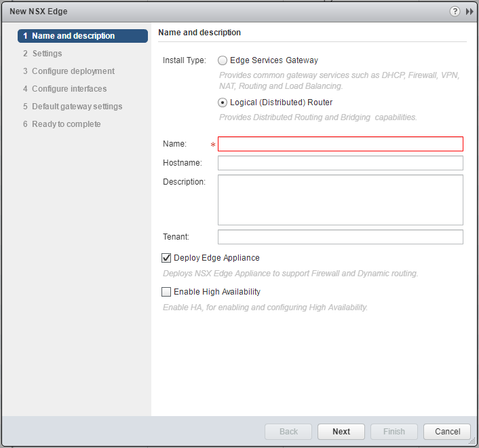Open step 2 Settings in wizard
Screen dimensions: 479x448
(47, 54)
